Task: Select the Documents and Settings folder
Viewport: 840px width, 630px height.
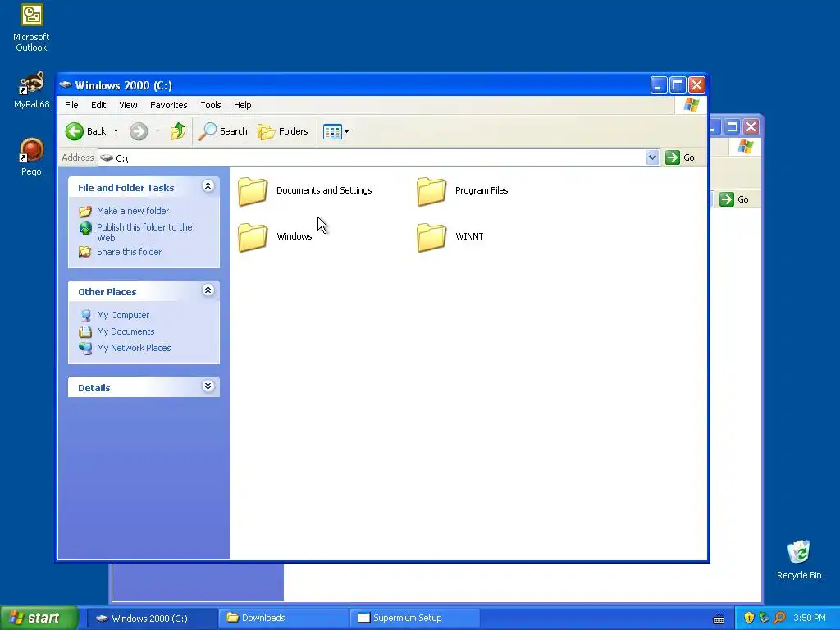Action: [x=305, y=190]
